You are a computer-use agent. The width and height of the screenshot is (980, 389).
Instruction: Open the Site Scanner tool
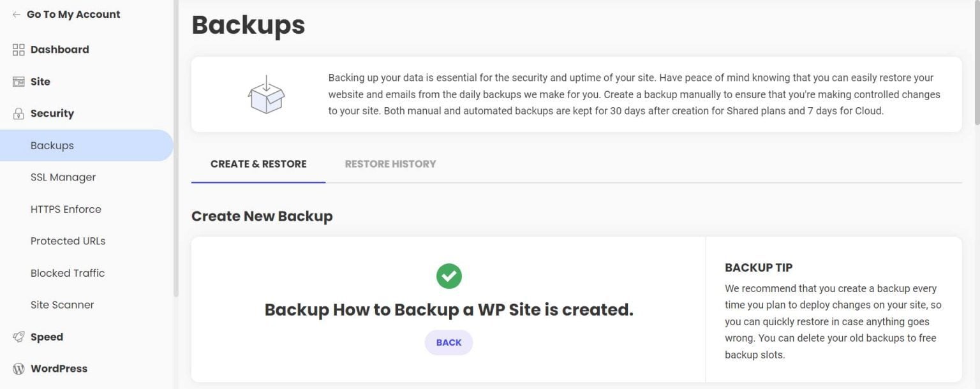(x=62, y=304)
